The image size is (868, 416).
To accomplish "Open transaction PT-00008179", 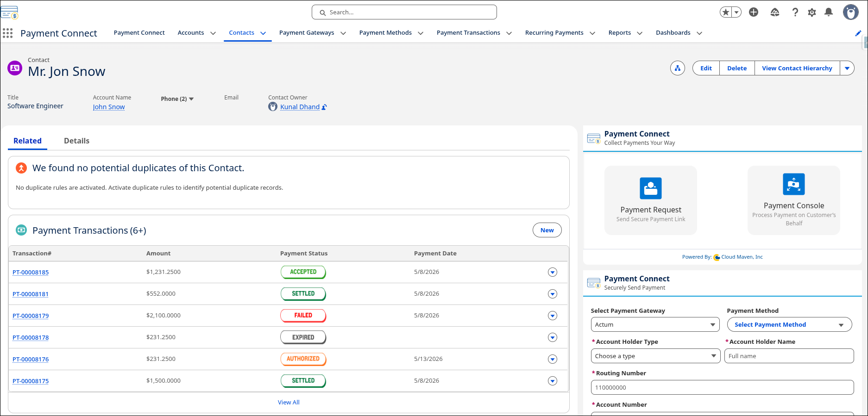I will coord(31,316).
